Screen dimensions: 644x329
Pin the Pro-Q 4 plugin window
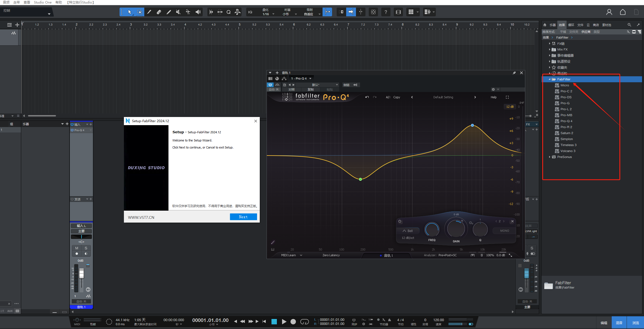(514, 73)
